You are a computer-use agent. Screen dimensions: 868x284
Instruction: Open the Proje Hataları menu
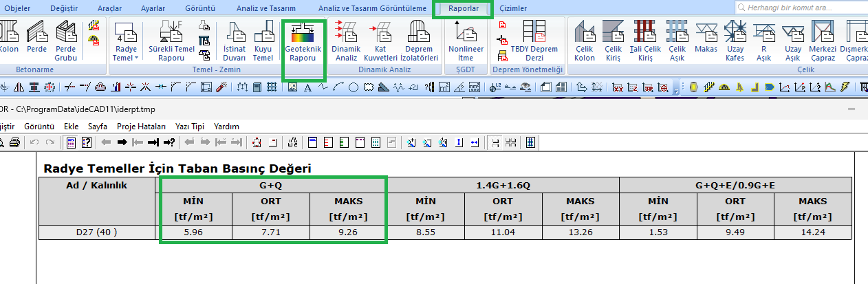tap(142, 127)
